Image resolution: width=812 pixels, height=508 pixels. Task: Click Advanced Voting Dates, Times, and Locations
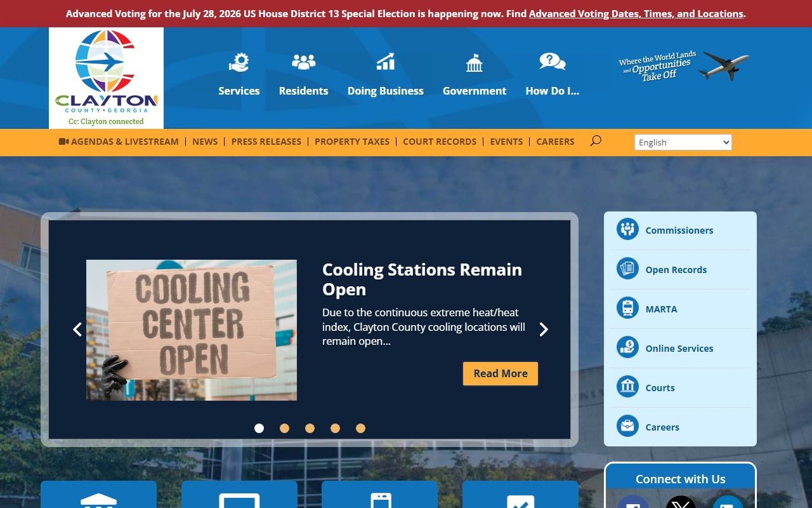pos(636,13)
